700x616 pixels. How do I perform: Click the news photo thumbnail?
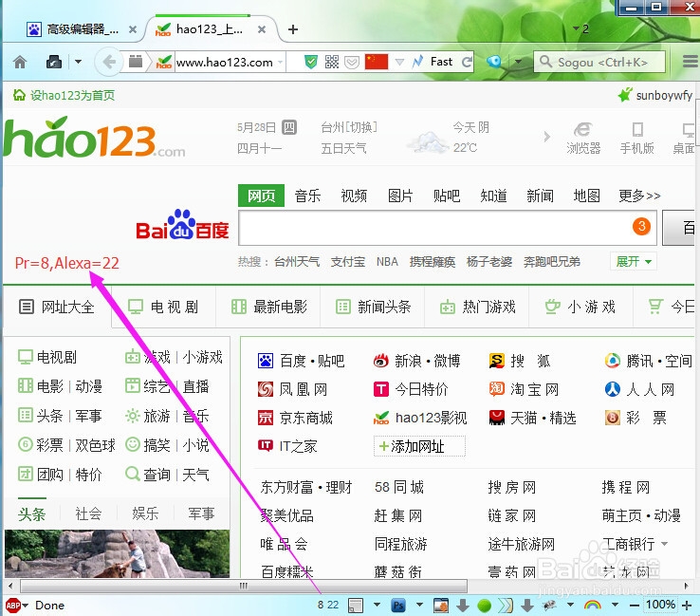click(x=117, y=553)
